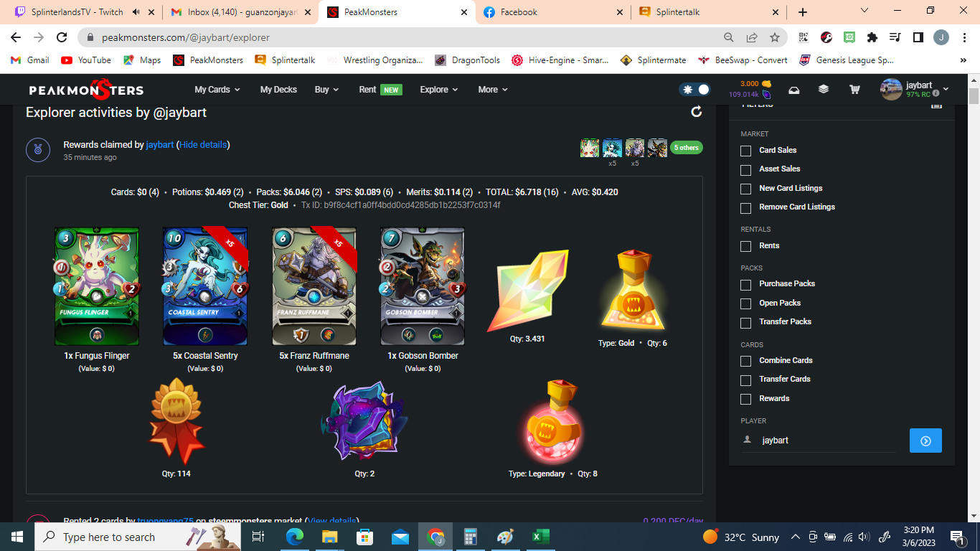This screenshot has height=551, width=980.
Task: Click the merits medal reward image
Action: click(176, 421)
